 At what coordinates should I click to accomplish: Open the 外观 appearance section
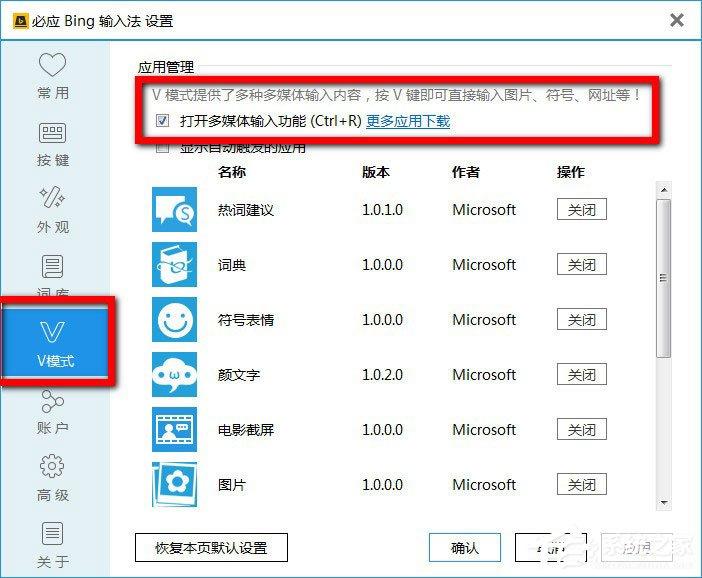click(53, 210)
